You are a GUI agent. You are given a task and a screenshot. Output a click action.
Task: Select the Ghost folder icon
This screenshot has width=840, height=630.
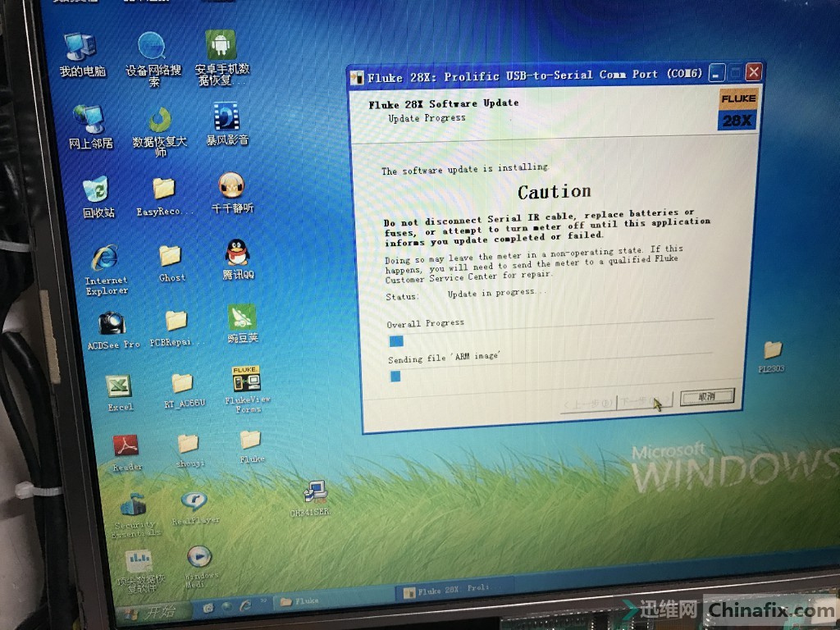tap(171, 263)
